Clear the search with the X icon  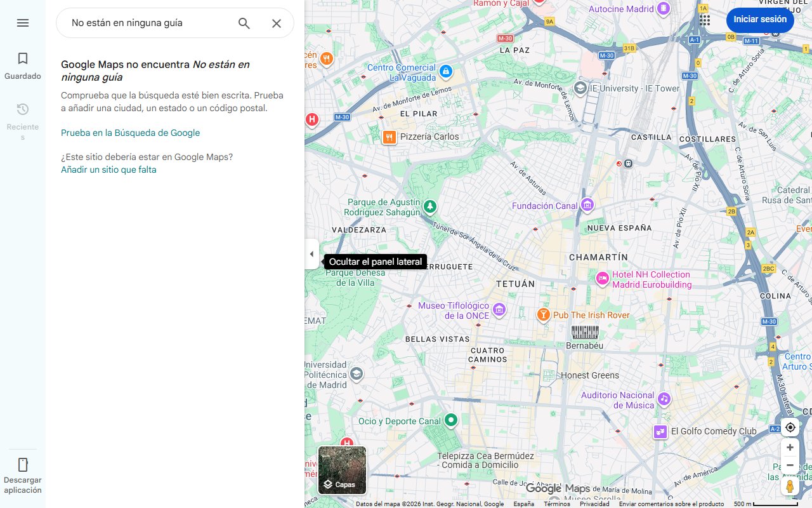point(277,23)
